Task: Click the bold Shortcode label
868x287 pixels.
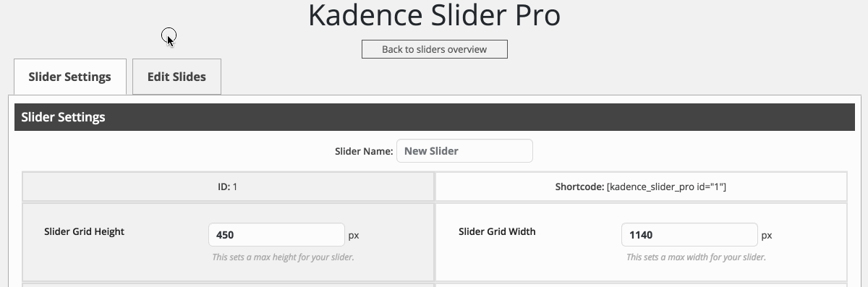Action: coord(579,187)
